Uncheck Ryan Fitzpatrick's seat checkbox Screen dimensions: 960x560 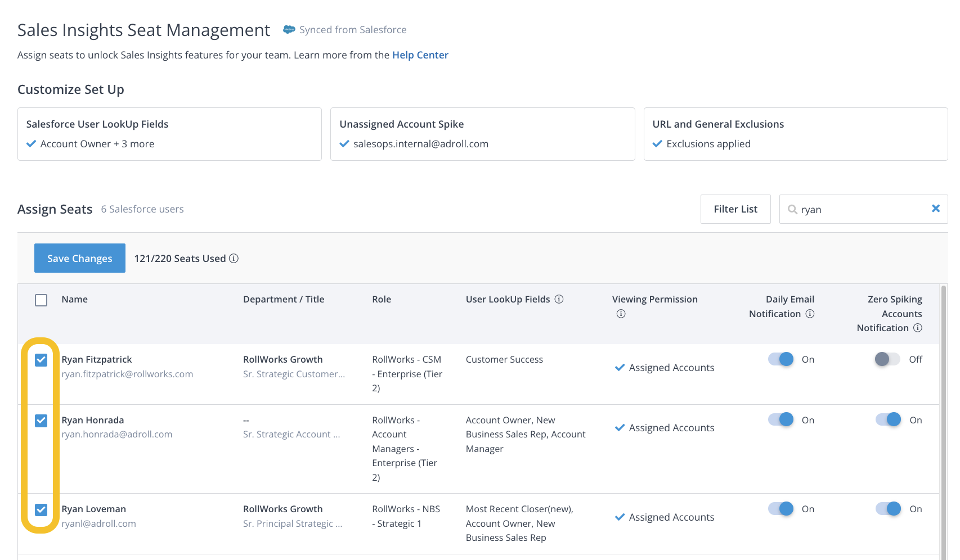tap(41, 360)
